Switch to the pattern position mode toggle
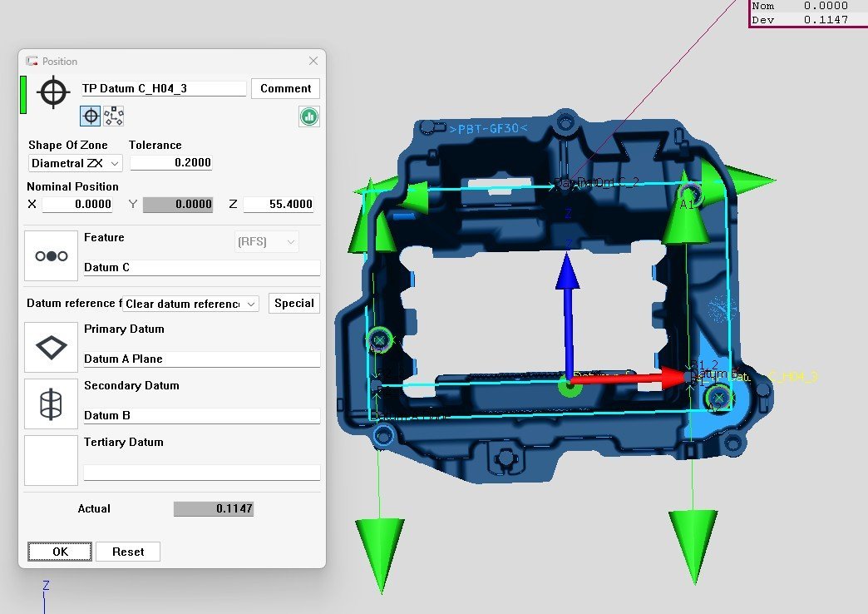 click(114, 116)
